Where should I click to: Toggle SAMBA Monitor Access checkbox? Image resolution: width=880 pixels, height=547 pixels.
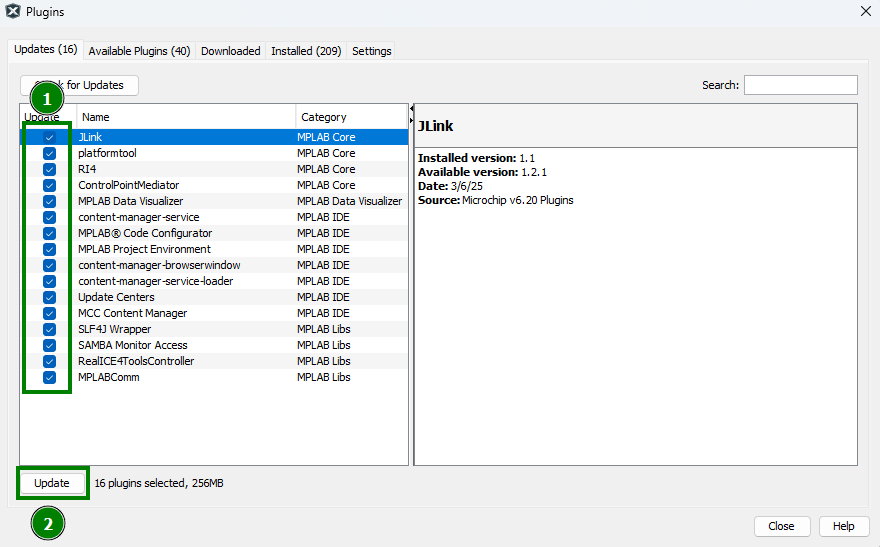point(49,345)
